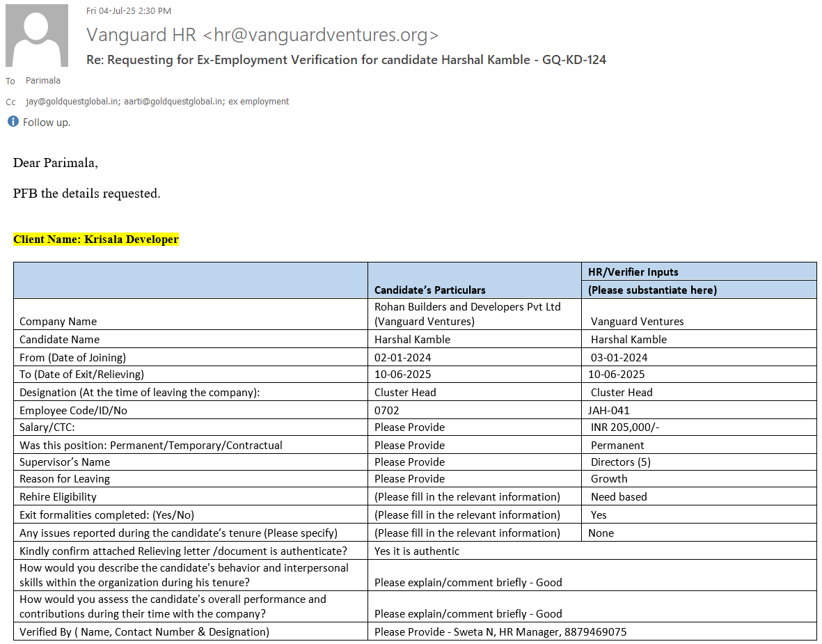The height and width of the screenshot is (644, 822).
Task: Click the Yes it is authentic response
Action: (417, 551)
